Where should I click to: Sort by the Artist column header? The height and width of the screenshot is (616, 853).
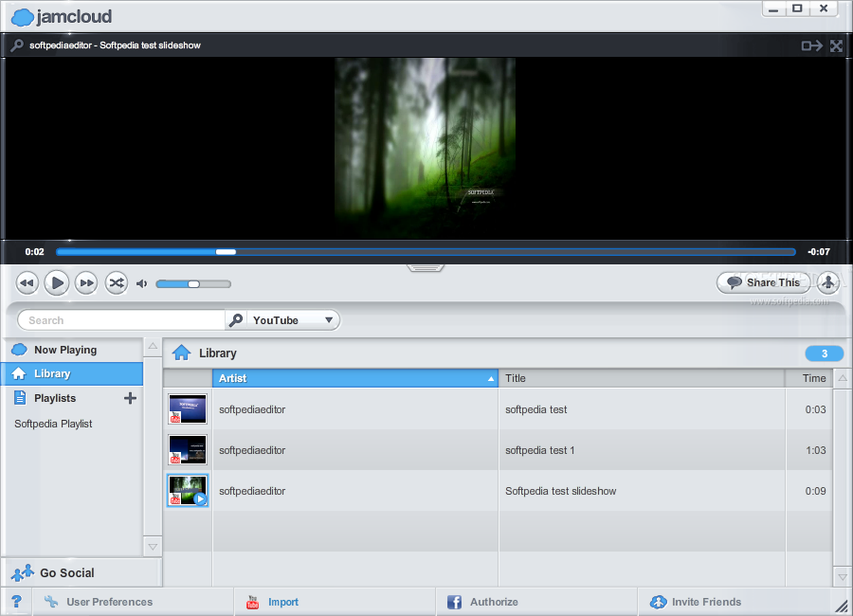(x=355, y=378)
